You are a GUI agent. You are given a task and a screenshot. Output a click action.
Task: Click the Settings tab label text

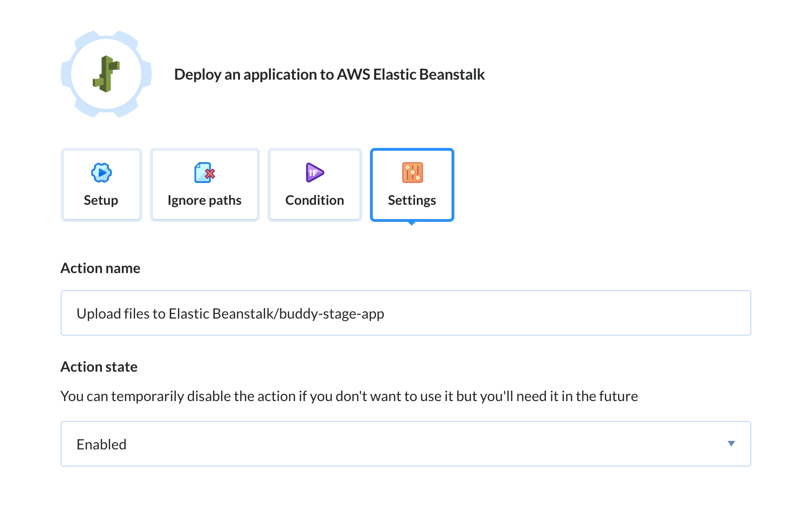pyautogui.click(x=412, y=201)
